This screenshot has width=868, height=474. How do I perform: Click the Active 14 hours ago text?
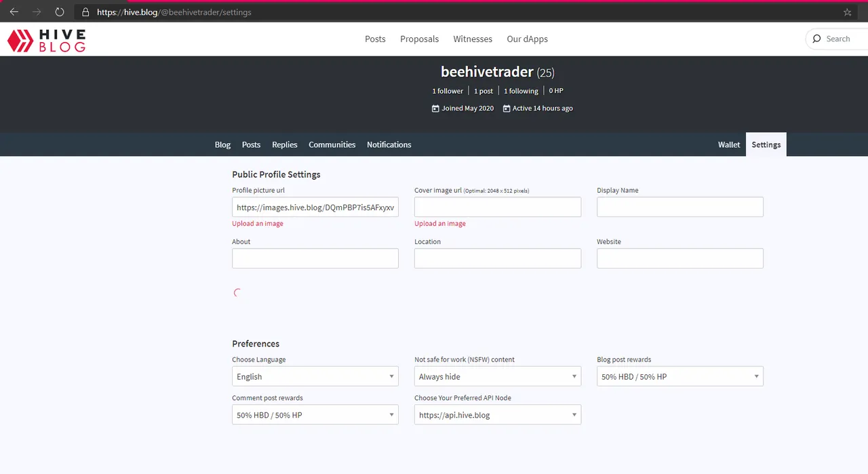pos(542,108)
